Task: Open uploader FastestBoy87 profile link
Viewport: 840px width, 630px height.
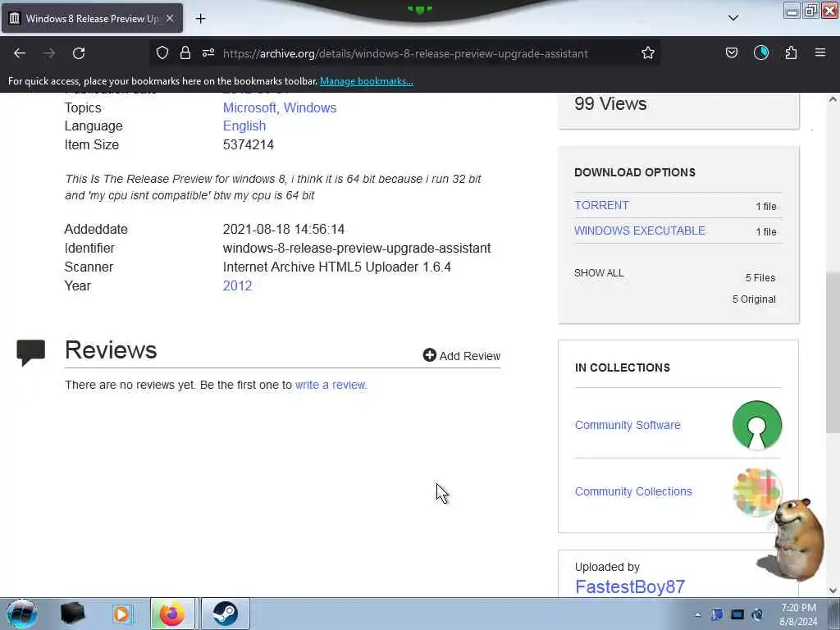Action: pyautogui.click(x=629, y=587)
